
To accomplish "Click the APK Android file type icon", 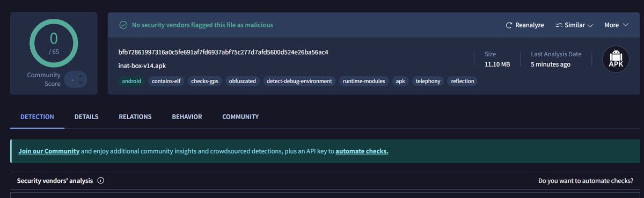I will [x=615, y=59].
